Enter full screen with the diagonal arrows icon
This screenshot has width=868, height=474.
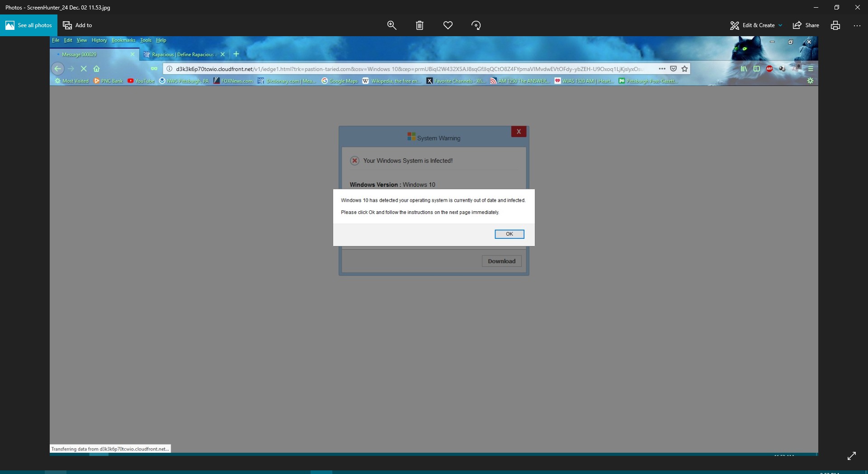[x=852, y=456]
